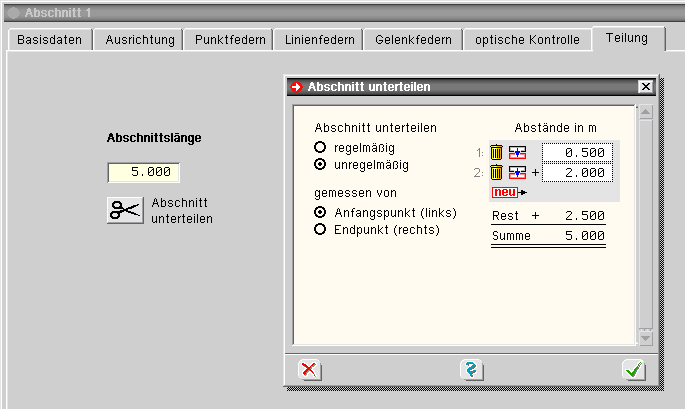This screenshot has height=409, width=685.
Task: Open the Punktfedern tab
Action: pos(231,40)
